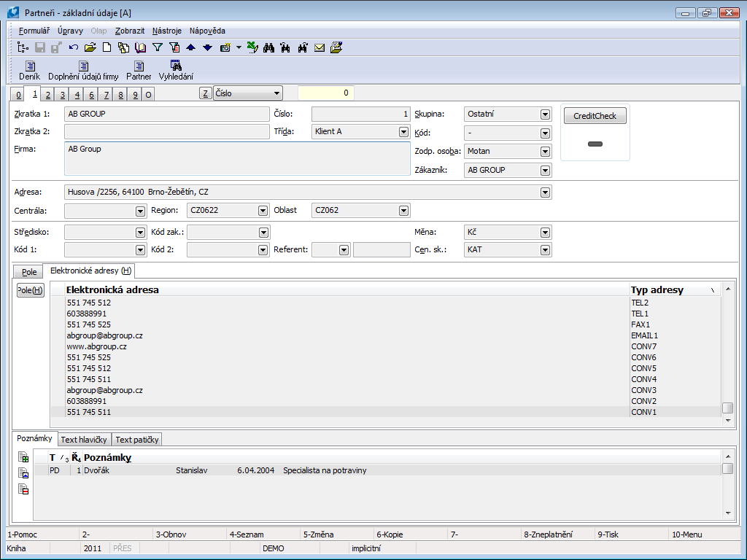Screen dimensions: 747x560
Task: Open the Skupina dropdown showing Ostatní
Action: [x=545, y=114]
